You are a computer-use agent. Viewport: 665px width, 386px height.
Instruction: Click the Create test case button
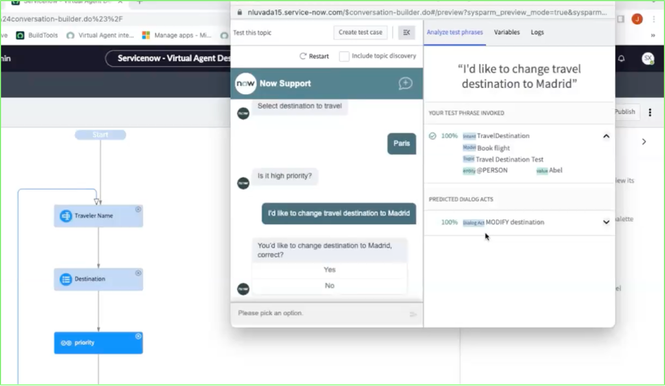[360, 32]
